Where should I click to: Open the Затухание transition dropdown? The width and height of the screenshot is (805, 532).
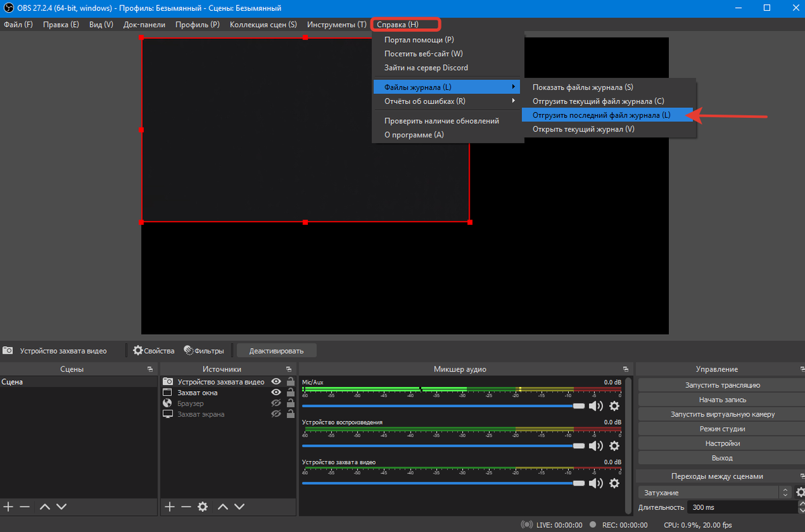tap(714, 492)
